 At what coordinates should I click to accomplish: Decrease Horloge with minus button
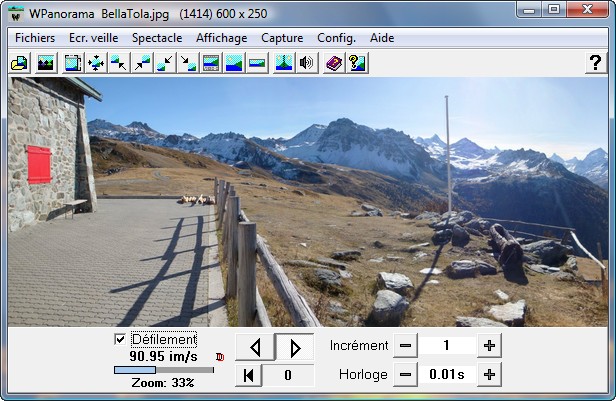[405, 375]
